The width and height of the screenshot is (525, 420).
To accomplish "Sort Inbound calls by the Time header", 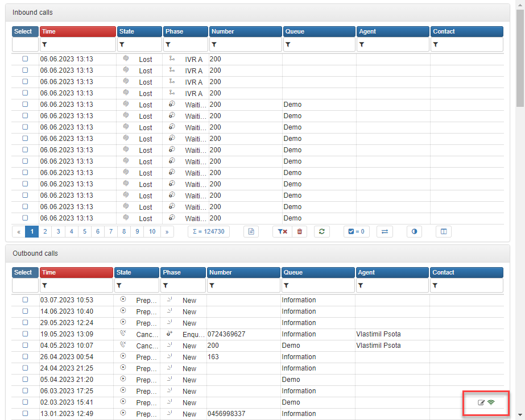I will tap(78, 31).
